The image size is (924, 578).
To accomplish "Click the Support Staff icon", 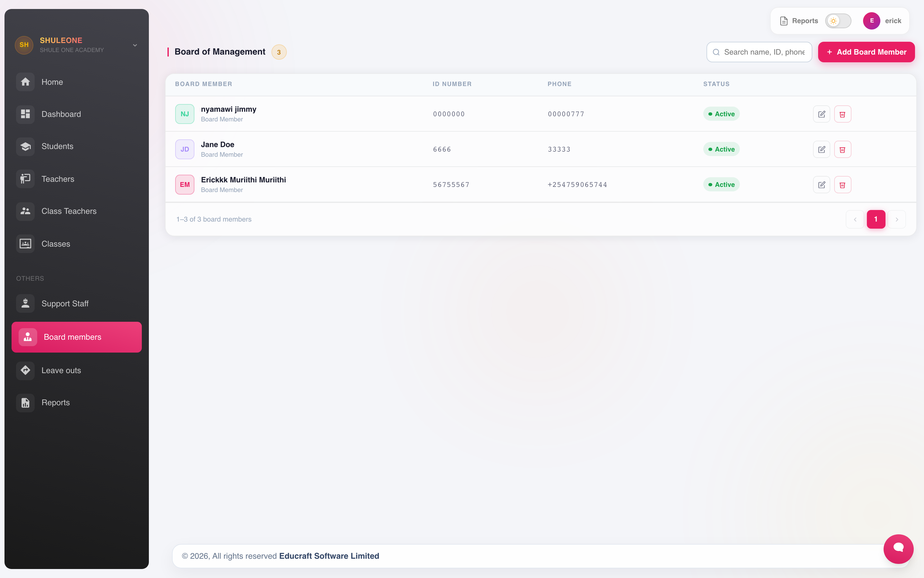I will pyautogui.click(x=25, y=303).
